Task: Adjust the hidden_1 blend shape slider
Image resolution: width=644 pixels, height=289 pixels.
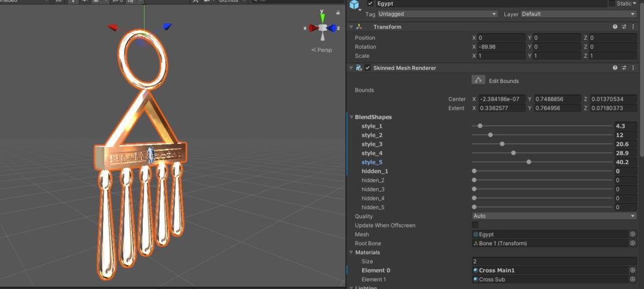Action: tap(542, 171)
